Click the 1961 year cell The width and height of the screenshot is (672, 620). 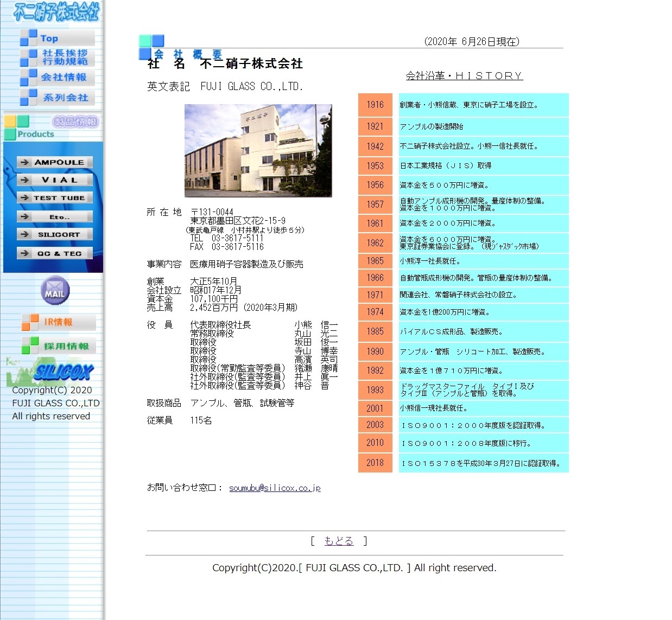(x=375, y=223)
